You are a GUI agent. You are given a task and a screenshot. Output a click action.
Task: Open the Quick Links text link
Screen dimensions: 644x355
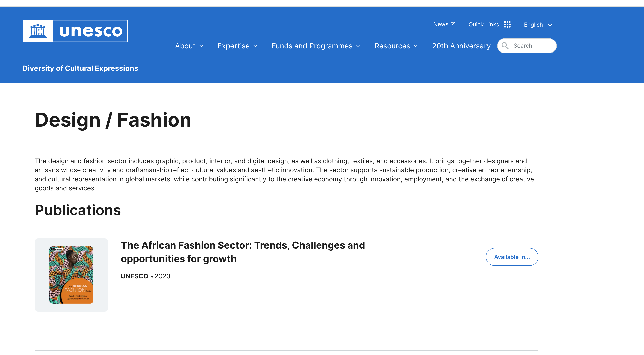coord(484,24)
